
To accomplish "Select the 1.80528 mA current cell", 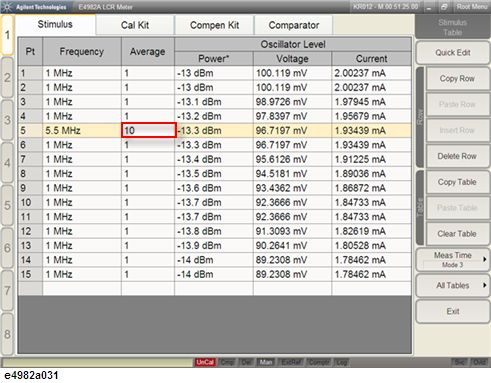I will [371, 245].
